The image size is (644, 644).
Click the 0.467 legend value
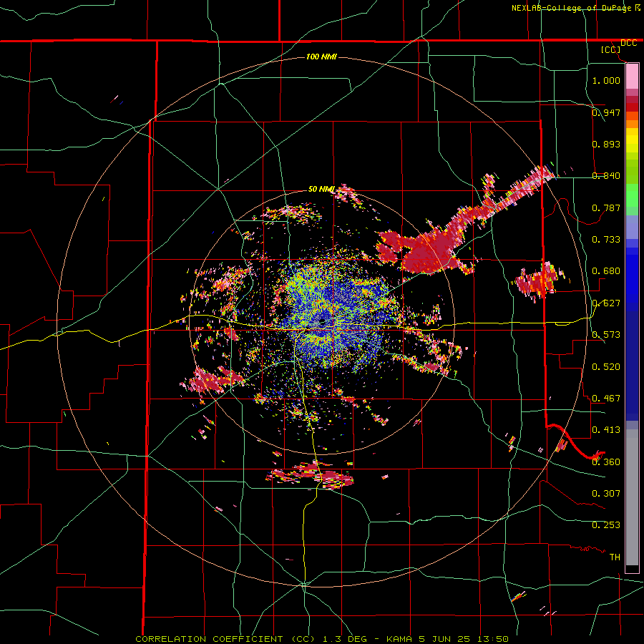pos(606,399)
